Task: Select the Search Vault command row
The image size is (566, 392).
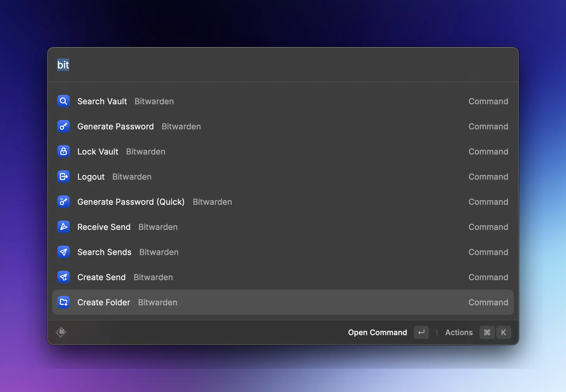Action: [220, 101]
